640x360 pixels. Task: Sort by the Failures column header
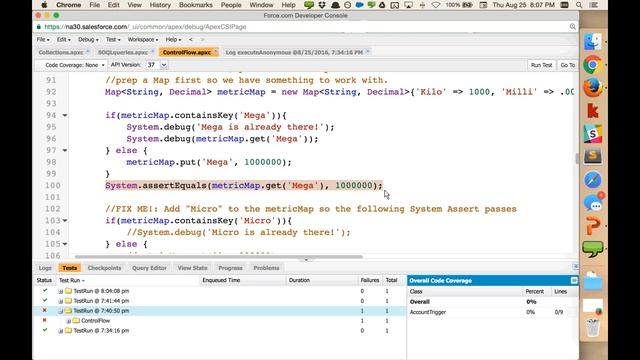pyautogui.click(x=370, y=280)
